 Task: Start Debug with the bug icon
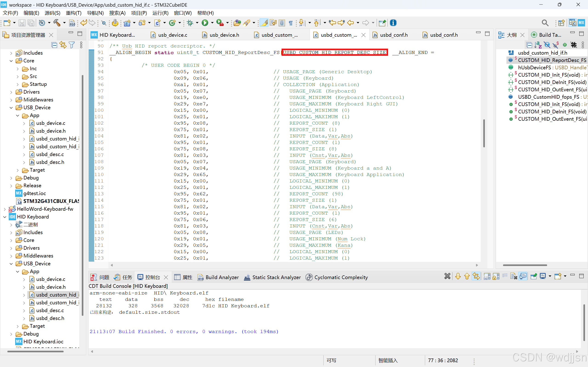pyautogui.click(x=190, y=23)
